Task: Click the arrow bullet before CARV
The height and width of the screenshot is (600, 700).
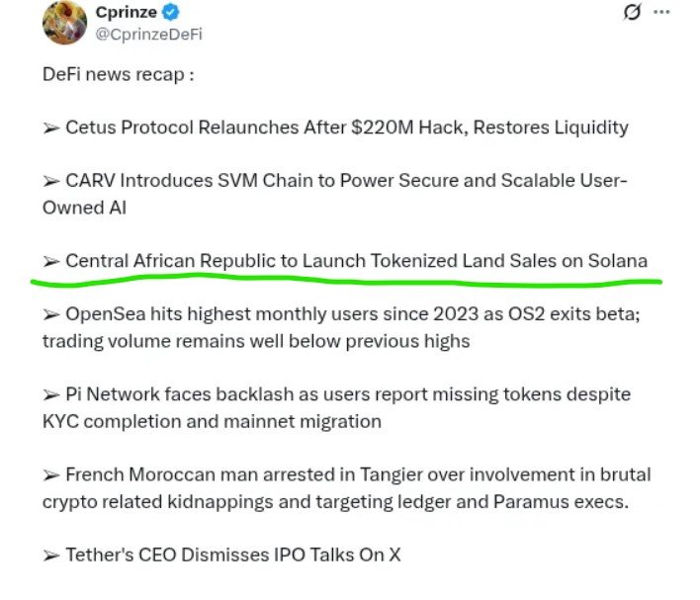Action: pyautogui.click(x=51, y=182)
